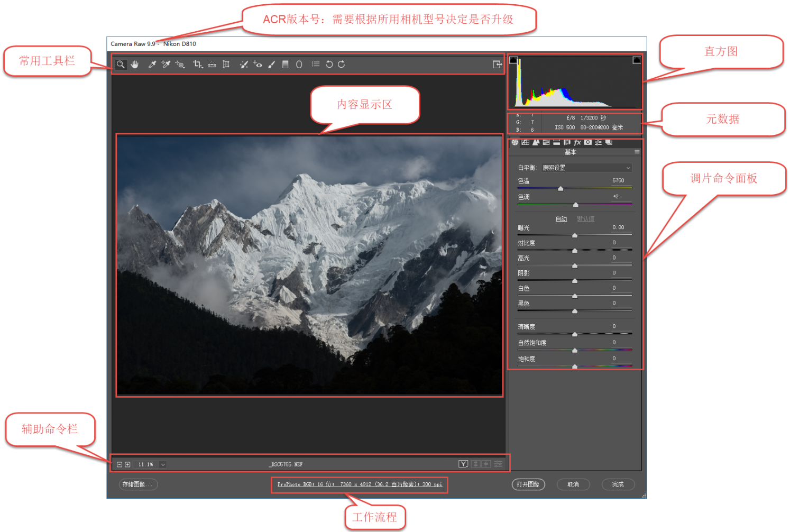
Task: Toggle highlight clipping warning in histogram
Action: 637,60
